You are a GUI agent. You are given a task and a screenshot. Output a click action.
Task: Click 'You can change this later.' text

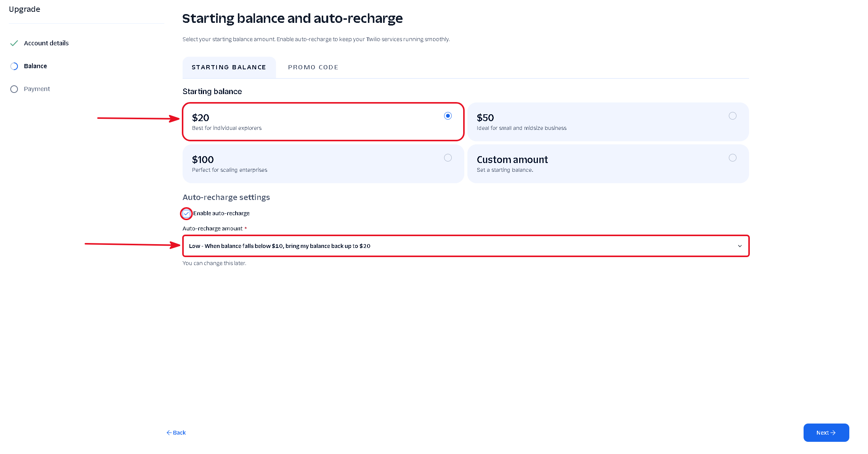pyautogui.click(x=214, y=263)
